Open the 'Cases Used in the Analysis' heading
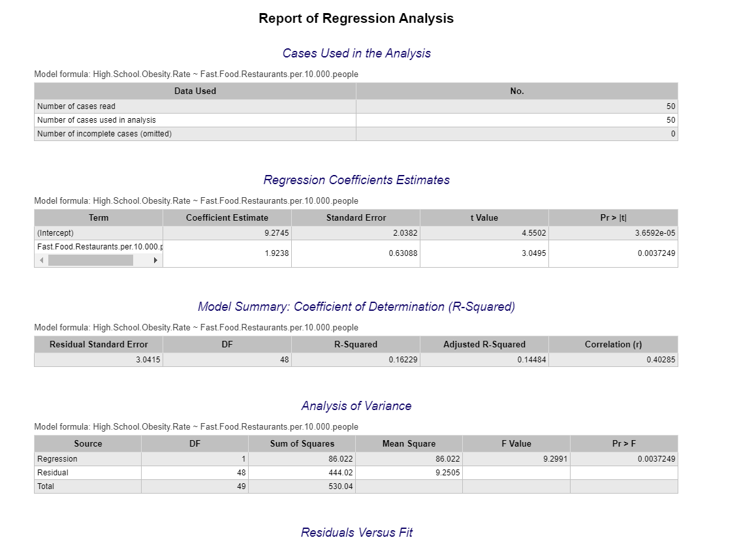This screenshot has height=540, width=756. 356,53
